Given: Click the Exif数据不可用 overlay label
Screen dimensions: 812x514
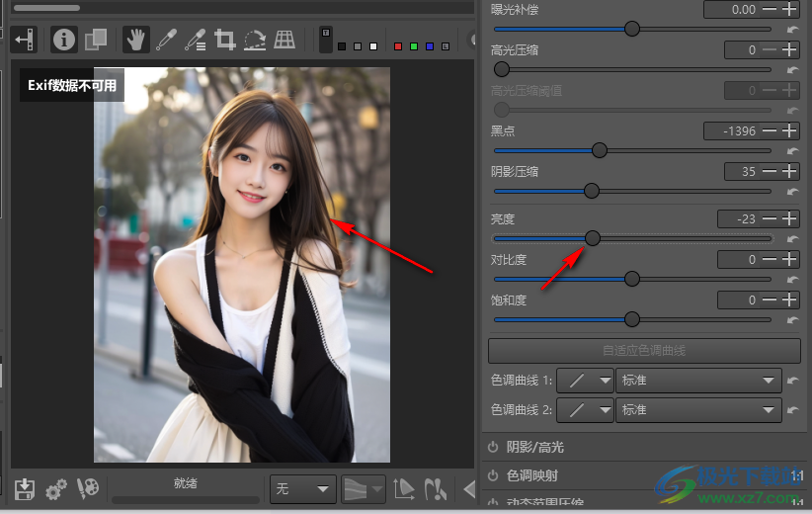Looking at the screenshot, I should pos(72,85).
